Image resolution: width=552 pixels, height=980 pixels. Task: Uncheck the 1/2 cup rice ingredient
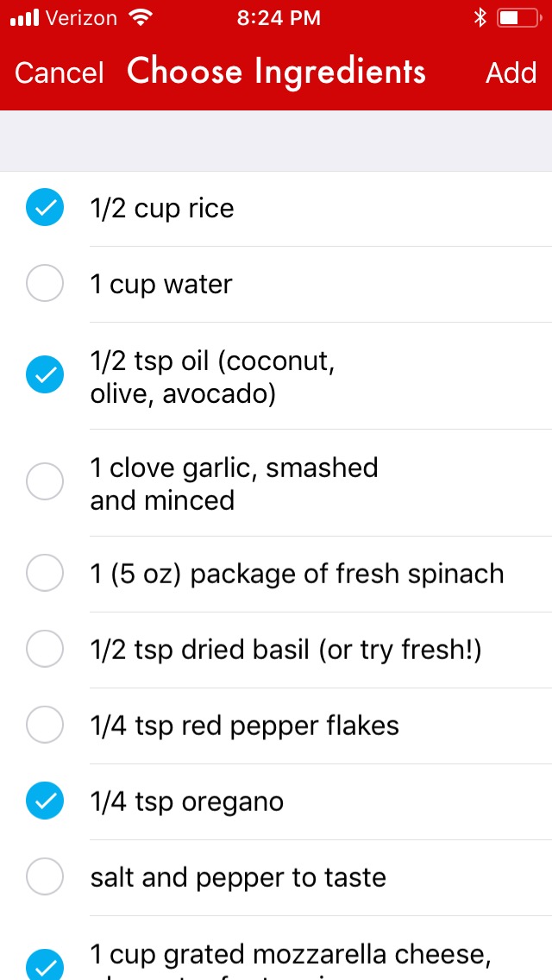(x=45, y=208)
